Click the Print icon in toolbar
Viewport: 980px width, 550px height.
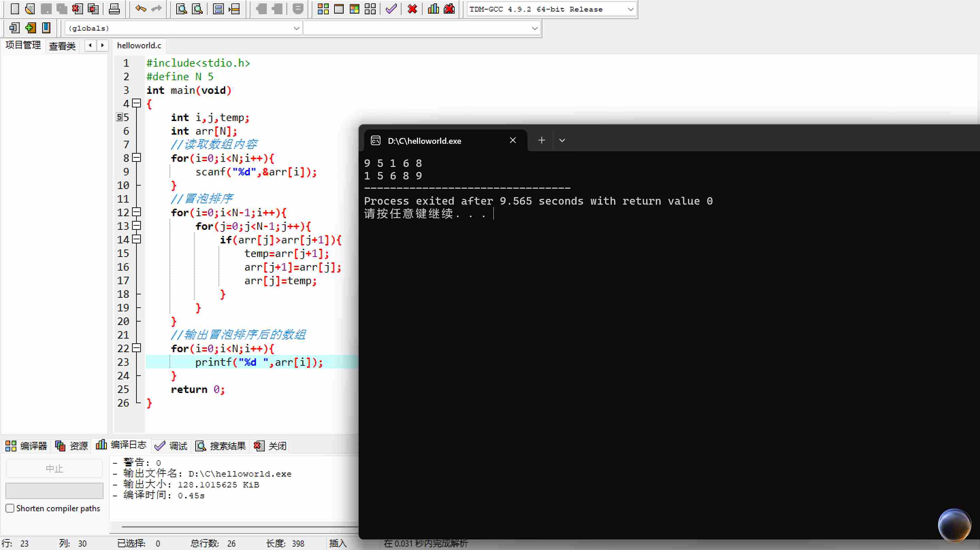coord(114,8)
